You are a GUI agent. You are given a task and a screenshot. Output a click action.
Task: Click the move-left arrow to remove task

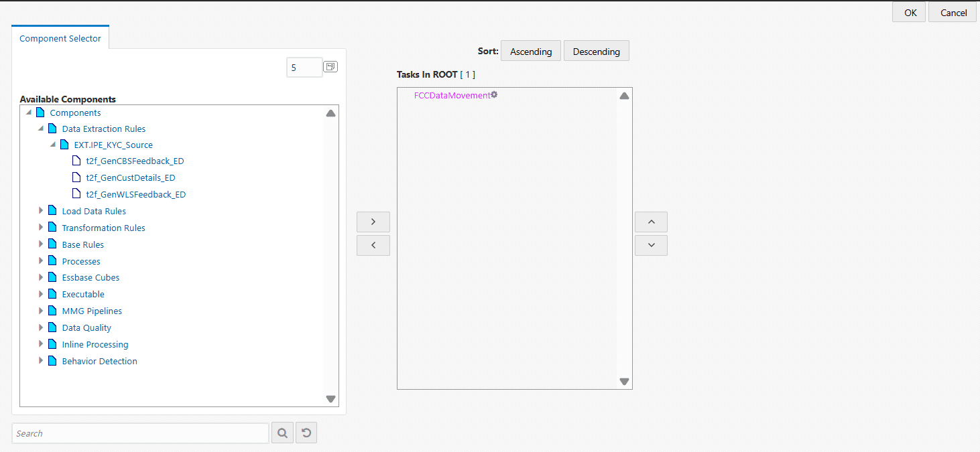373,245
